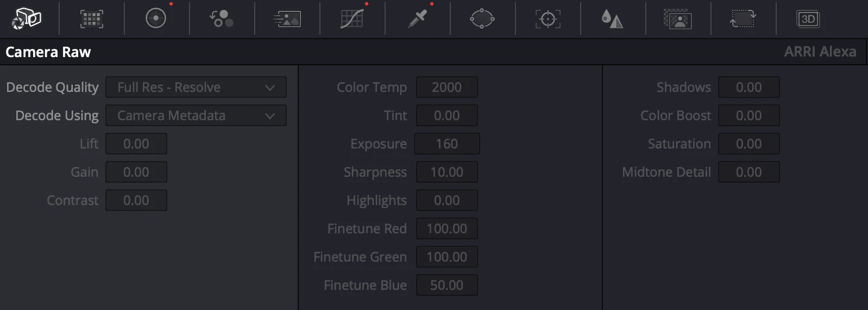868x310 pixels.
Task: Open the Power Window palette
Action: tap(482, 19)
